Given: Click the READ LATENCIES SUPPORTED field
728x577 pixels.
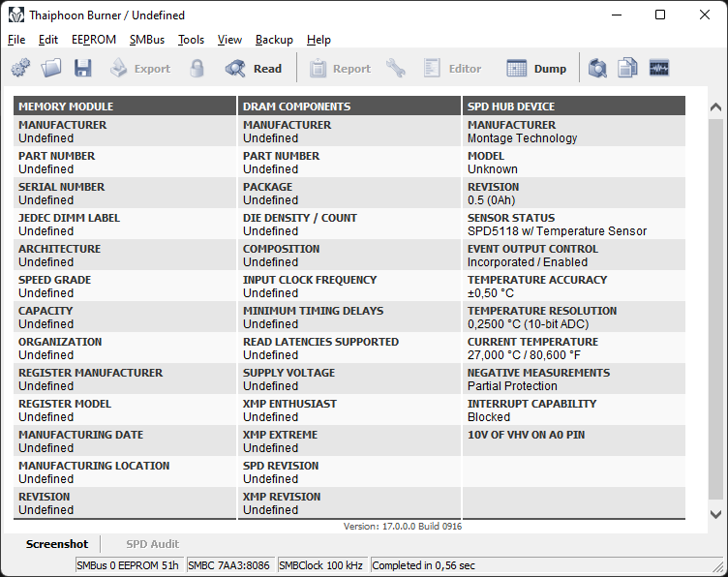Looking at the screenshot, I should (x=349, y=349).
